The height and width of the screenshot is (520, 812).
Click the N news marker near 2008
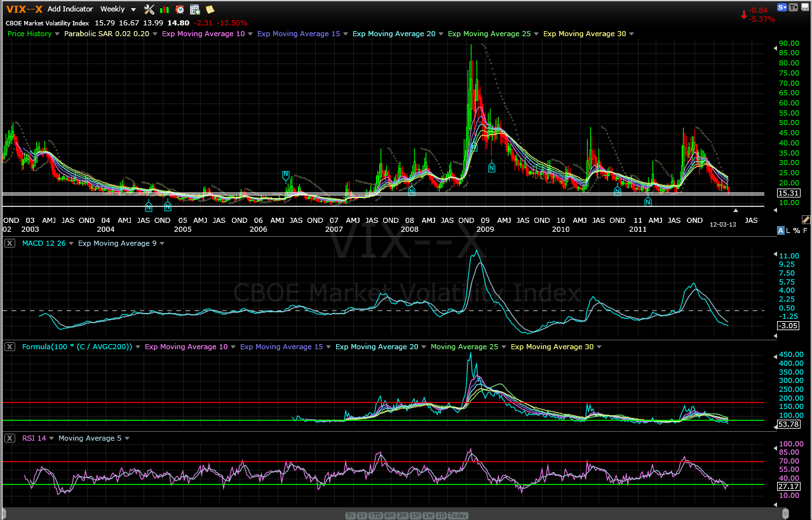coord(411,190)
